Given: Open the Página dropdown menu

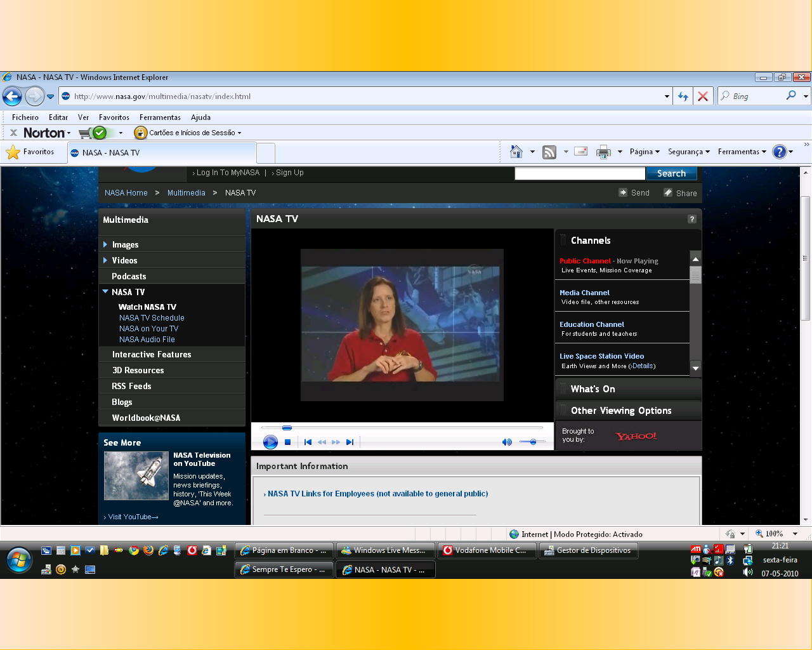Looking at the screenshot, I should click(x=645, y=152).
